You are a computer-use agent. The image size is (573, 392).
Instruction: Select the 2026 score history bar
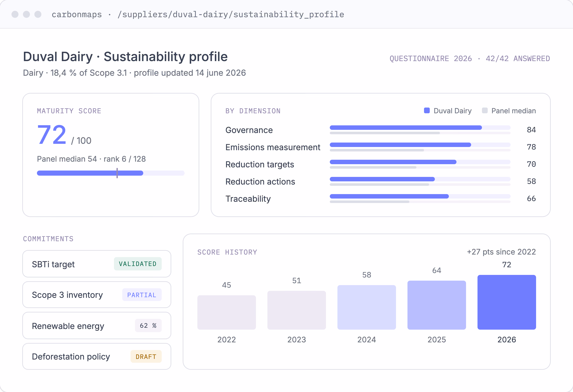[x=507, y=302]
